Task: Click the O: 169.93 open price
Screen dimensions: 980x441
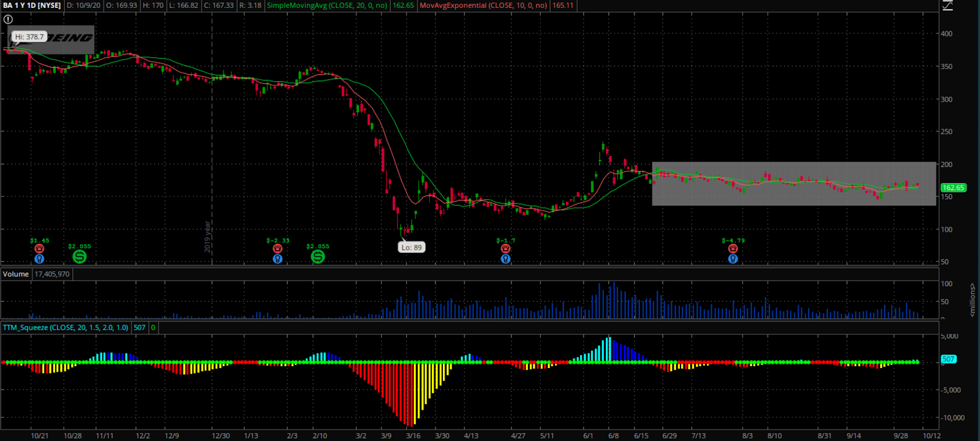Action: click(121, 6)
